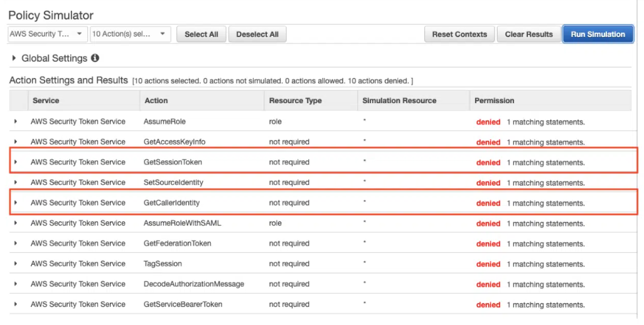Image resolution: width=644 pixels, height=325 pixels.
Task: Expand the GetServiceBearerToken action row
Action: tap(16, 304)
